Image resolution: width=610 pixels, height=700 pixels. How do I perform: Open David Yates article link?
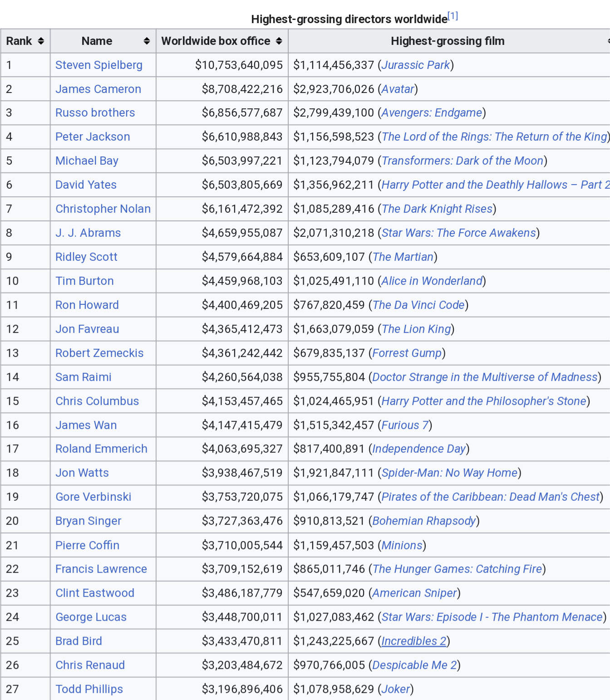pos(86,185)
